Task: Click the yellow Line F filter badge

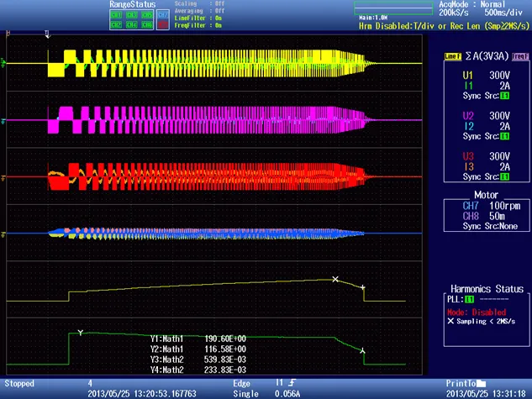Action: 453,56
